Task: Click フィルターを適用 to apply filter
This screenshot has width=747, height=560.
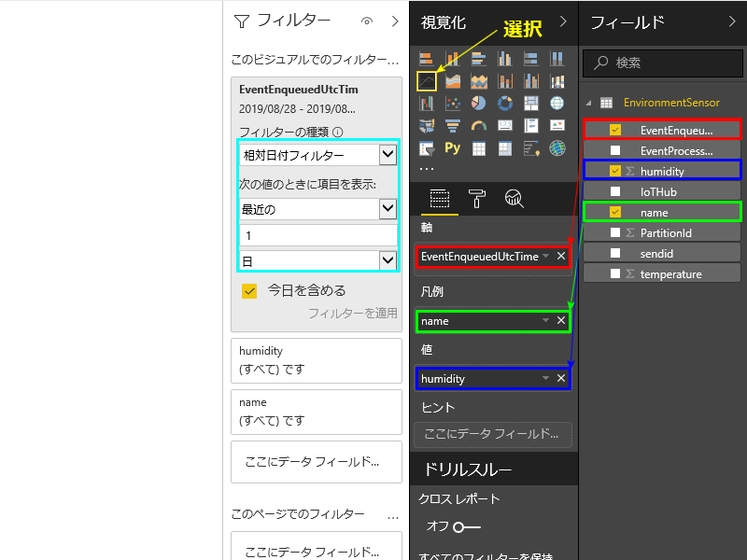Action: coord(352,314)
